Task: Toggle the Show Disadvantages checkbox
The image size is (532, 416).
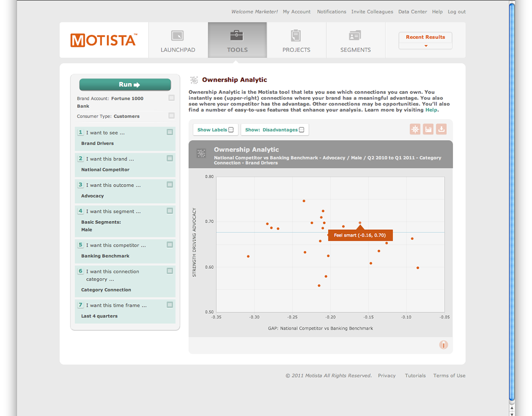Action: (x=301, y=130)
